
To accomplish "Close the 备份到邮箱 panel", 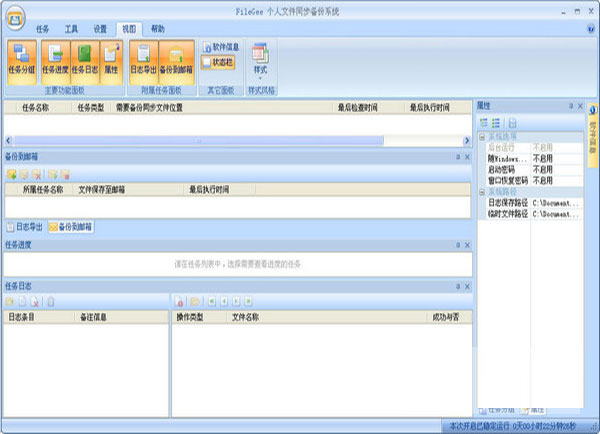I will click(x=467, y=157).
